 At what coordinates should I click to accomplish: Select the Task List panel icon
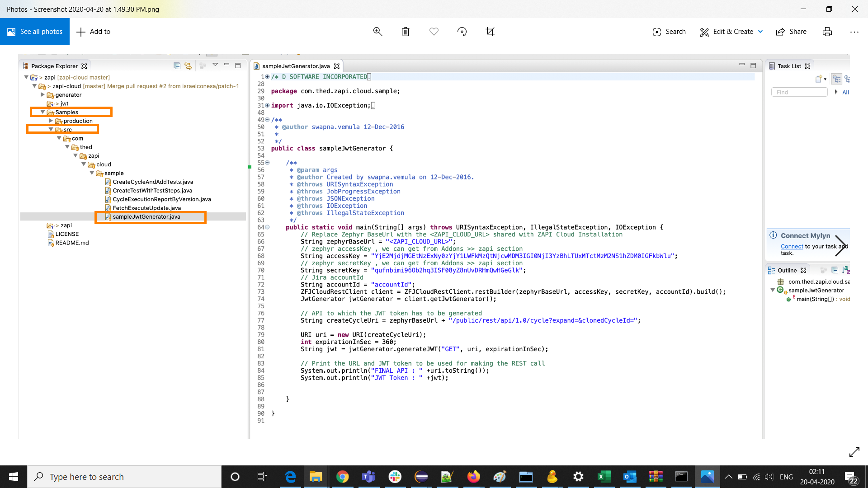click(x=771, y=66)
